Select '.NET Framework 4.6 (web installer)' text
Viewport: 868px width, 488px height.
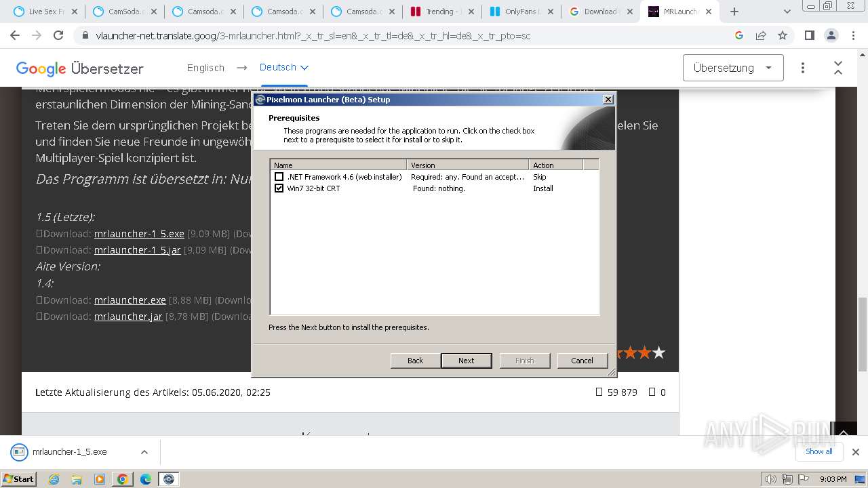tap(344, 177)
